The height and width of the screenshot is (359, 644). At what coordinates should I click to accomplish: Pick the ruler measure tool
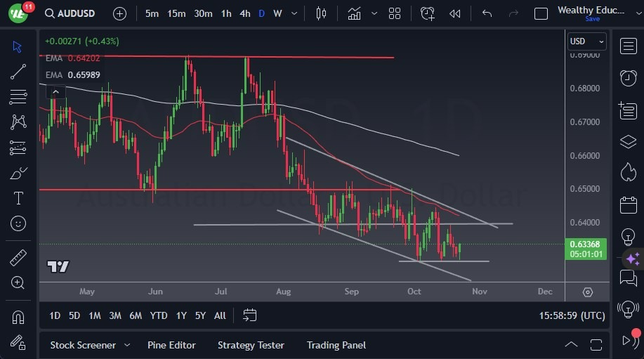18,258
